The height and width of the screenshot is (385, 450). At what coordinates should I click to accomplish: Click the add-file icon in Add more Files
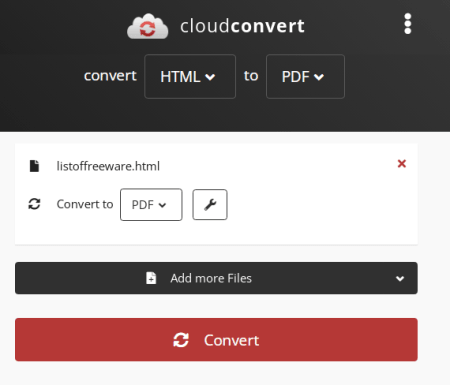[x=151, y=278]
